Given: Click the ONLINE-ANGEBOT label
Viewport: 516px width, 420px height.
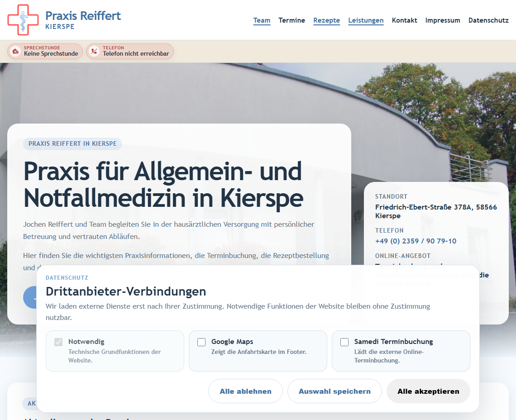Looking at the screenshot, I should 403,256.
